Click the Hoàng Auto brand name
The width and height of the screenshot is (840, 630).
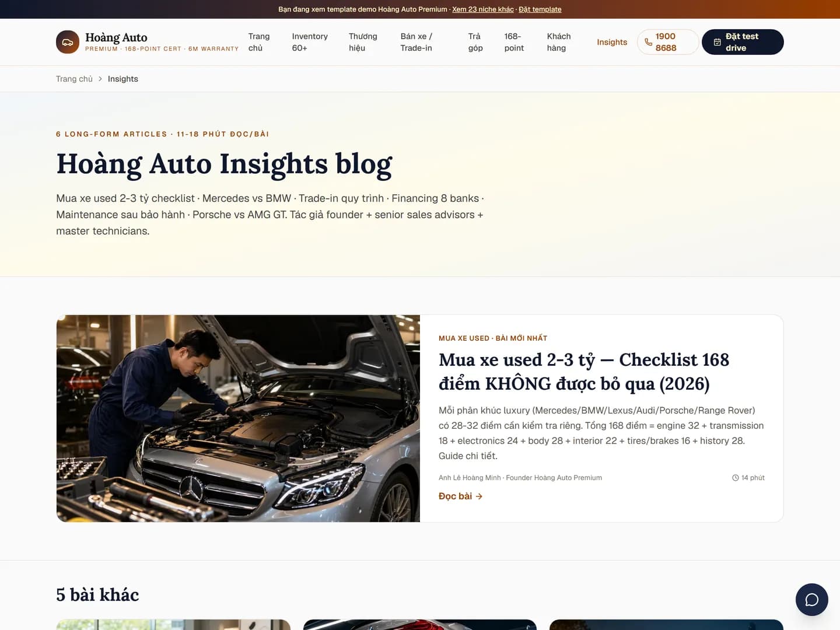click(x=116, y=37)
